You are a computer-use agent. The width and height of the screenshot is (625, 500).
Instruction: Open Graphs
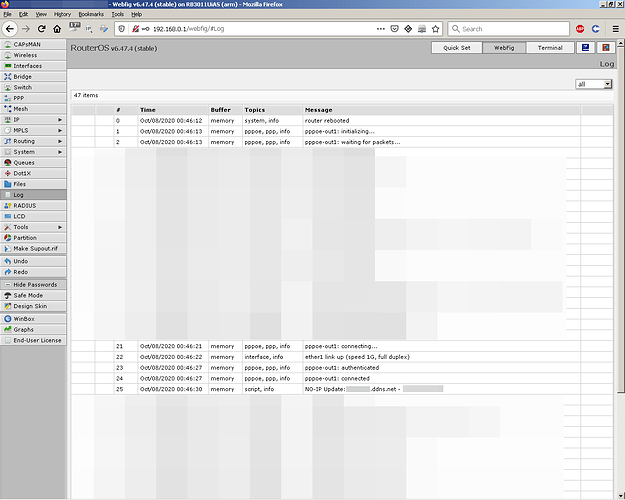coord(33,330)
